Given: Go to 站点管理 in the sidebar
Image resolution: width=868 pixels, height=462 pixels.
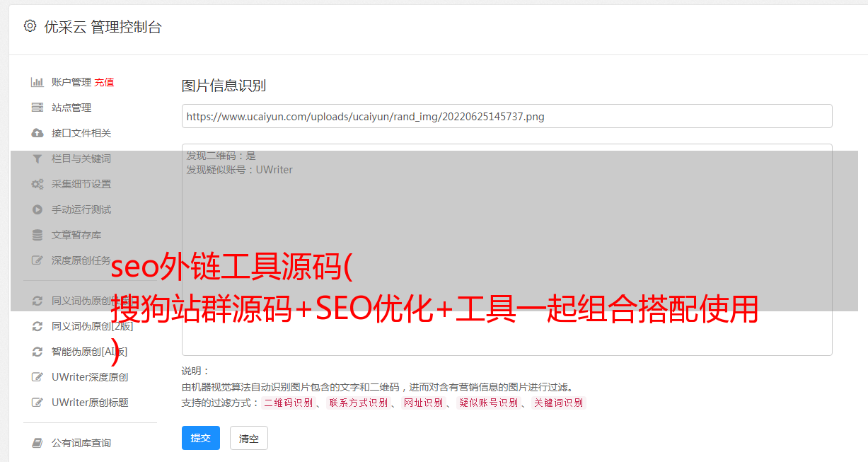Looking at the screenshot, I should 71,108.
